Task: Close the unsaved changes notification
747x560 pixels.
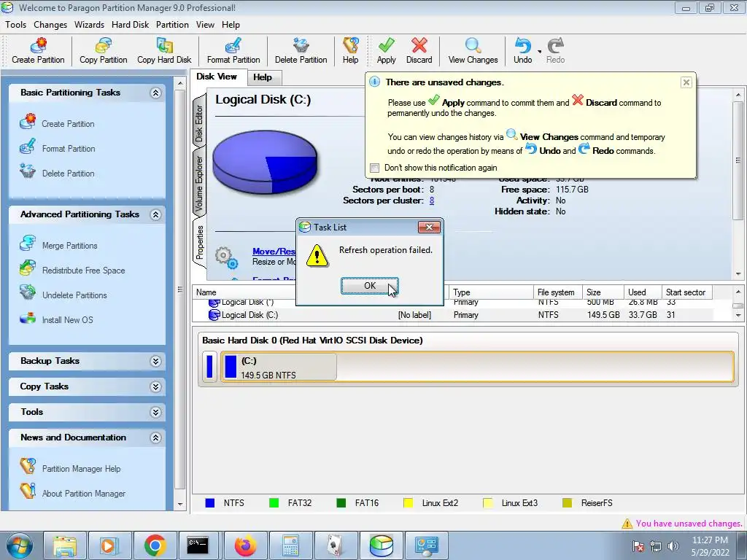Action: coord(686,82)
